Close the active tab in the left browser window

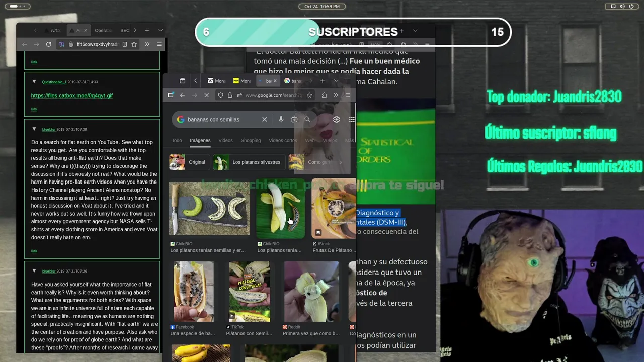click(x=85, y=30)
